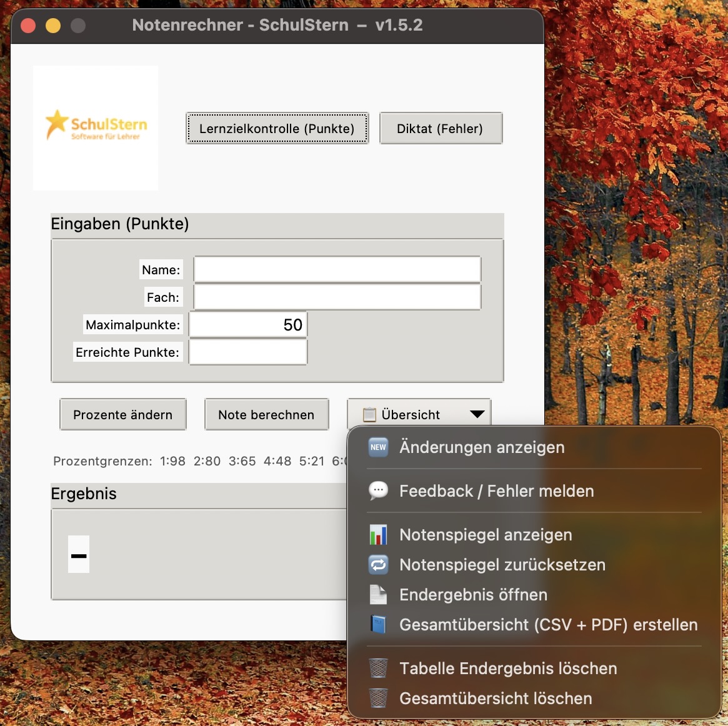Collapse the Übersicht dropdown arrow

tap(477, 414)
